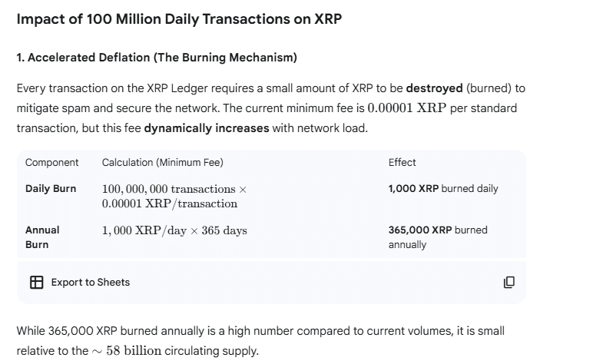Image resolution: width=593 pixels, height=364 pixels.
Task: Click the bold word destroyed
Action: click(434, 88)
